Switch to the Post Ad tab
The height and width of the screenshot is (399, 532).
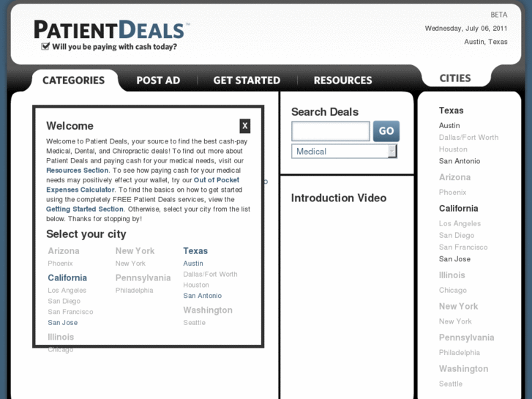coord(158,80)
